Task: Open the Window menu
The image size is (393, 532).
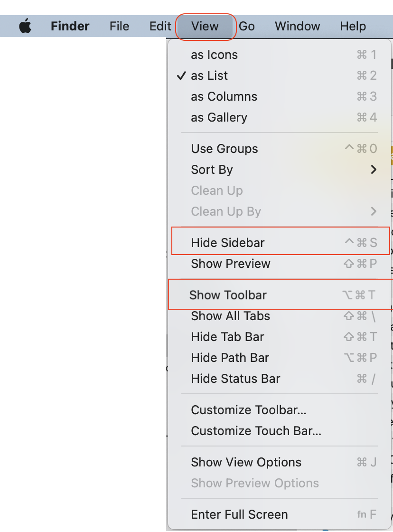Action: 298,27
